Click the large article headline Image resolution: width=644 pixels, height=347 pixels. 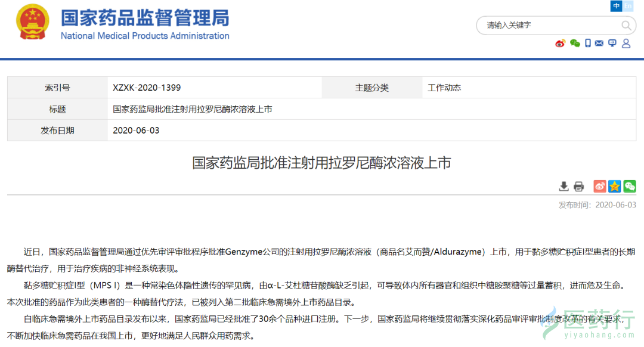point(321,163)
